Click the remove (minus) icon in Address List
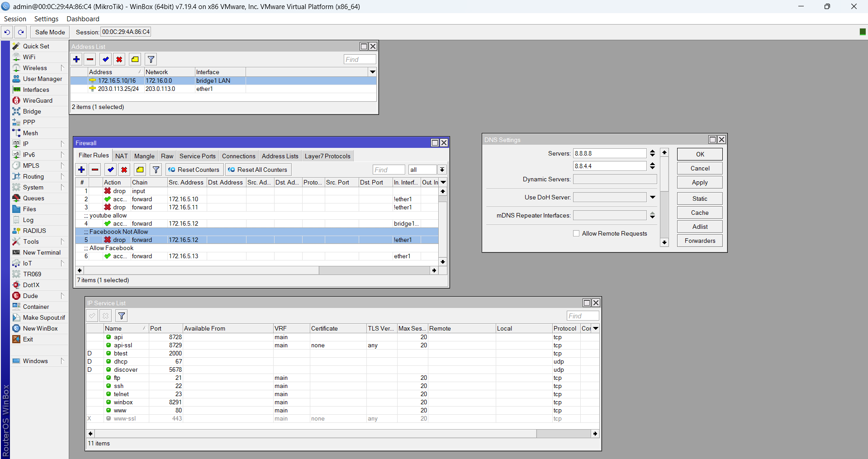 coord(90,59)
